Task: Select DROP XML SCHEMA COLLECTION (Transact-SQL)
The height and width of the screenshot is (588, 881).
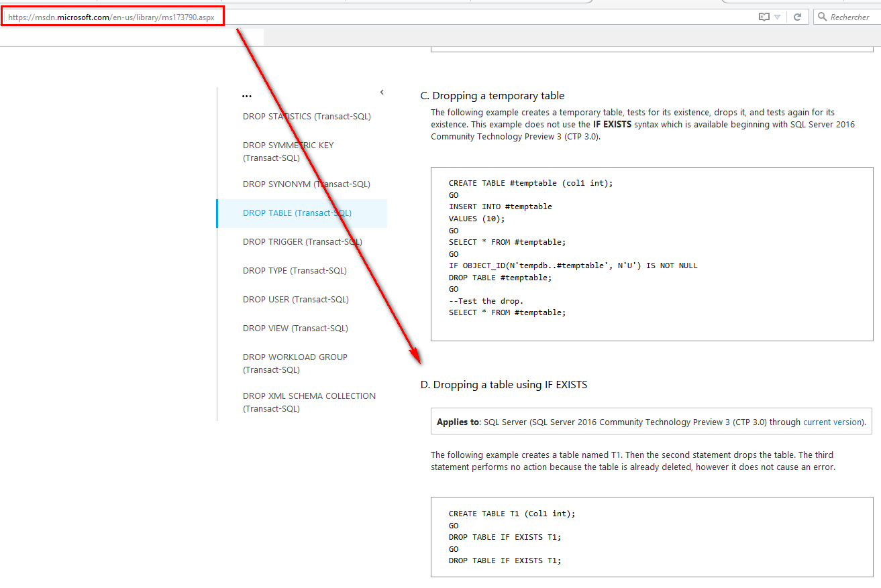Action: tap(309, 402)
